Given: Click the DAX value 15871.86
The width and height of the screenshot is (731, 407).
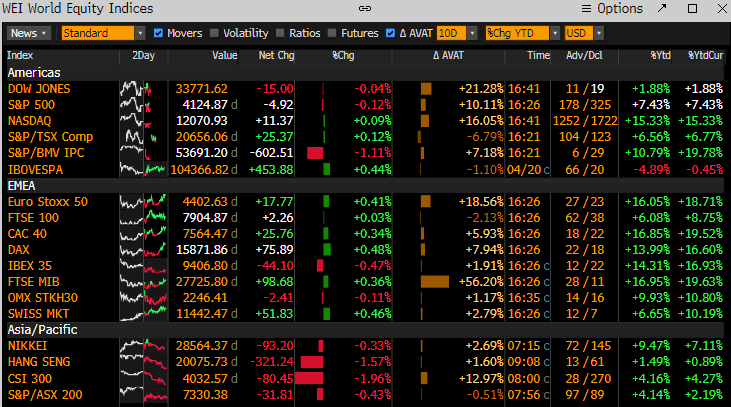Looking at the screenshot, I should 201,250.
